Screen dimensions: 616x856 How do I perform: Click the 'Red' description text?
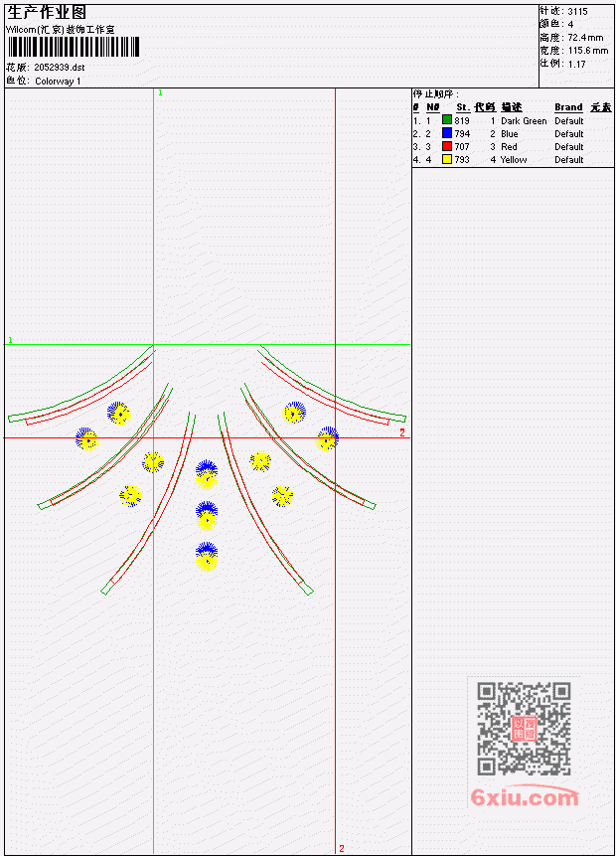509,147
